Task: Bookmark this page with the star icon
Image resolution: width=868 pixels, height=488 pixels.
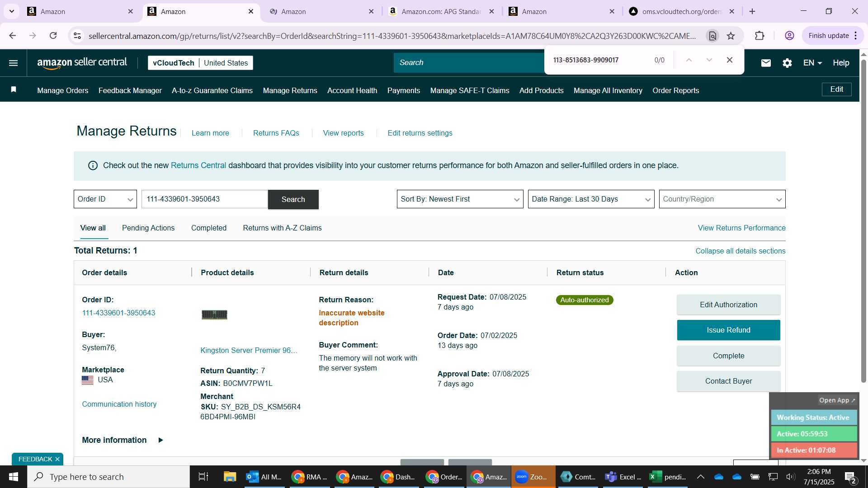Action: tap(731, 36)
